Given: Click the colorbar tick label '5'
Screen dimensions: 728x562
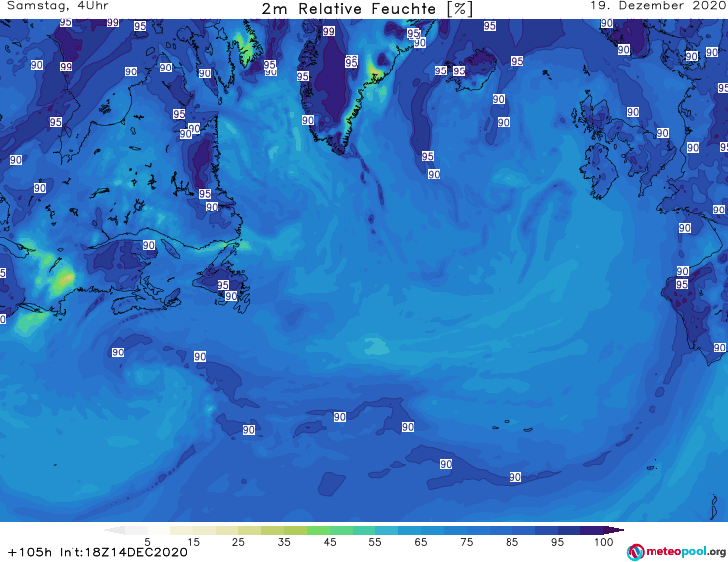Looking at the screenshot, I should 147,542.
